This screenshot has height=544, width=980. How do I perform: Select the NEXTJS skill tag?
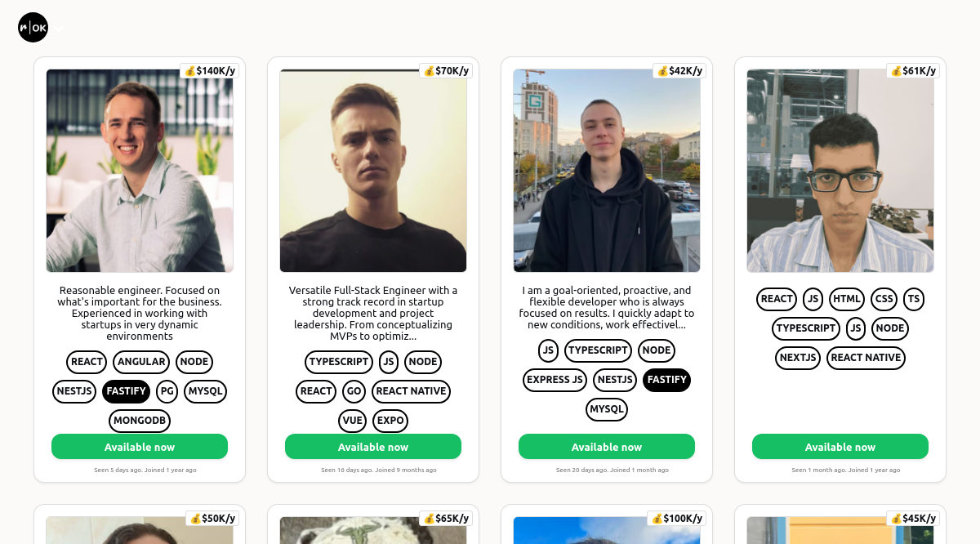point(798,358)
